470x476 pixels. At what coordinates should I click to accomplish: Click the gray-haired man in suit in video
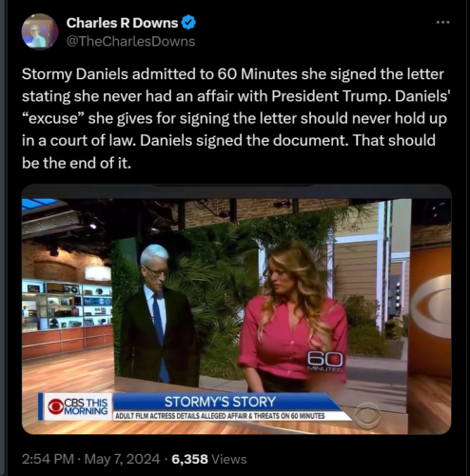[157, 312]
